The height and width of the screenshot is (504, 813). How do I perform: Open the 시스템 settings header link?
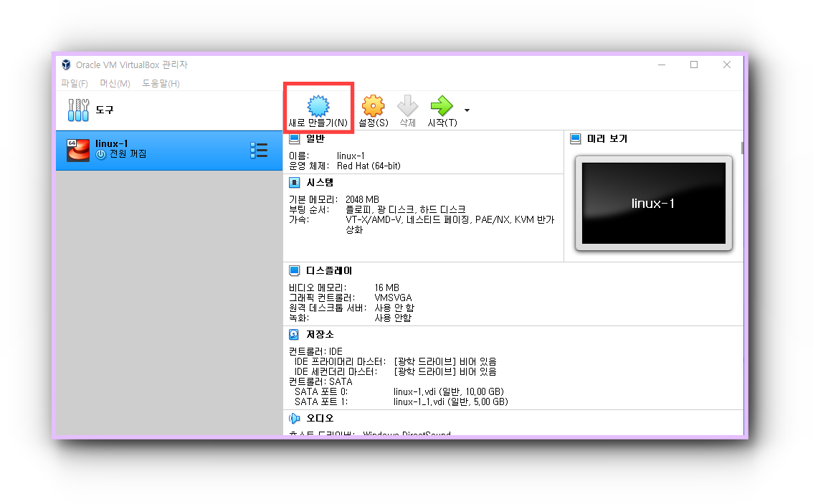pyautogui.click(x=320, y=183)
